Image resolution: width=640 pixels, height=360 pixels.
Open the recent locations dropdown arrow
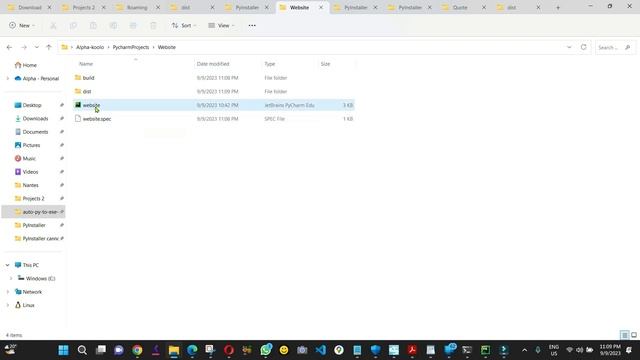coord(36,47)
